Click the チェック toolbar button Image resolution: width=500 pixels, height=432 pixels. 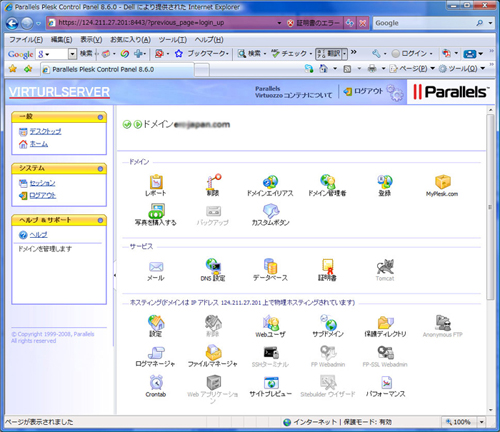[292, 53]
